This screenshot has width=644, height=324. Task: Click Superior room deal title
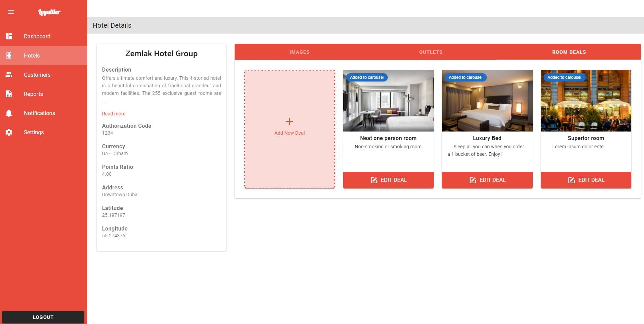tap(586, 138)
